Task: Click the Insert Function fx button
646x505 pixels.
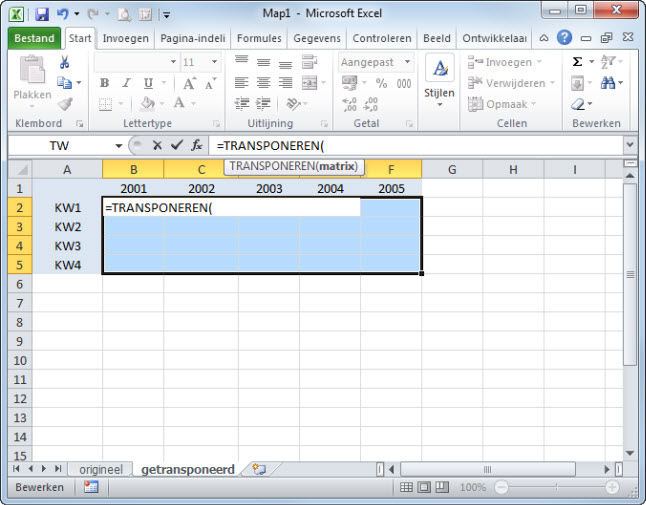Action: [197, 145]
